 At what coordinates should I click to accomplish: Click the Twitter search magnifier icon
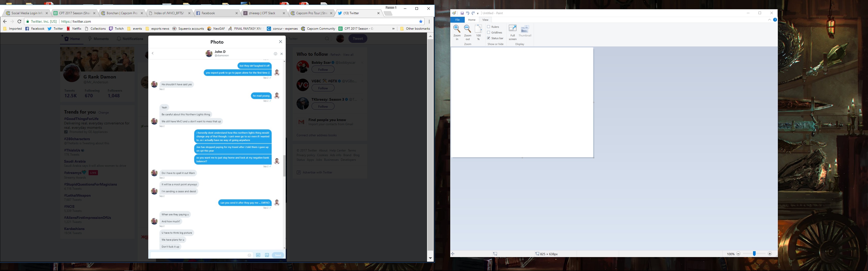[327, 39]
